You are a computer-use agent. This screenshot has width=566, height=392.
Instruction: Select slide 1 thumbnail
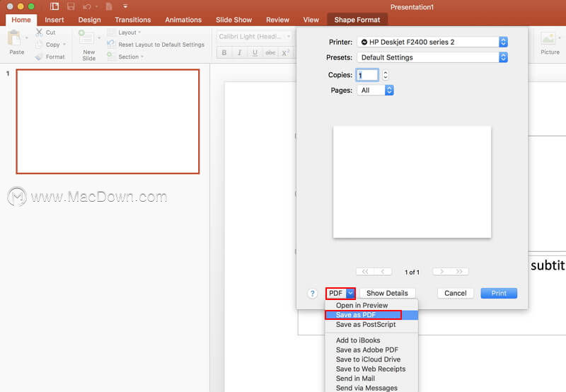108,122
